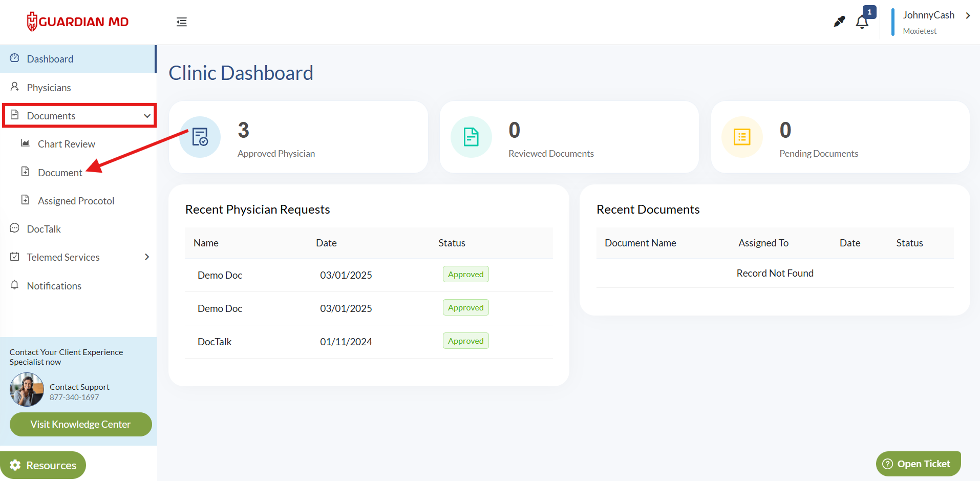Click the Telemed Services calendar icon
Screen dimensions: 980x481
[x=15, y=256]
